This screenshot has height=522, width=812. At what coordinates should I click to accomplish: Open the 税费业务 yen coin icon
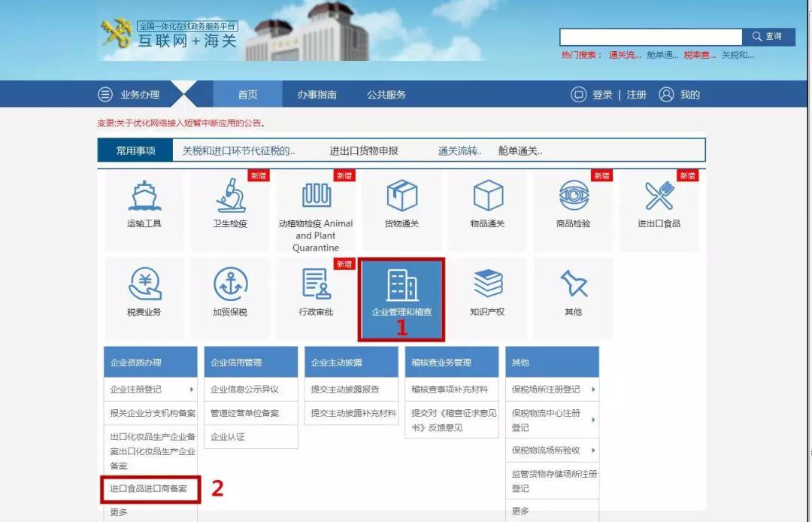coord(145,284)
